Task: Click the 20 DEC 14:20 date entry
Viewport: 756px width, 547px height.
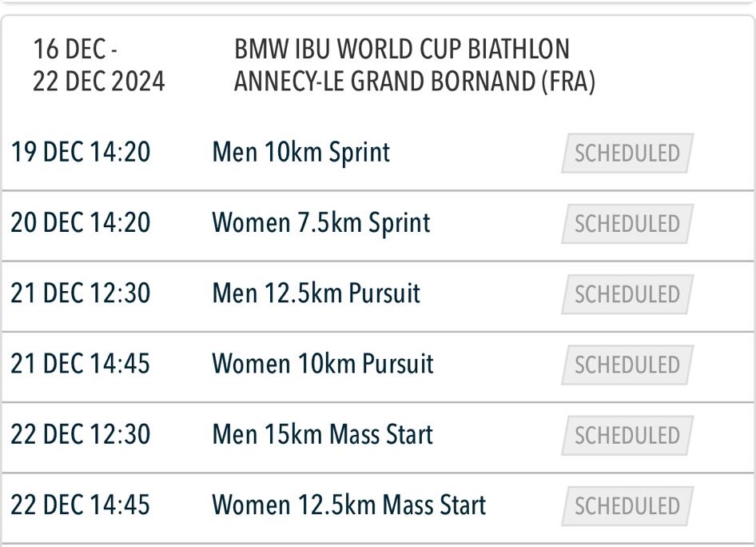Action: click(81, 223)
